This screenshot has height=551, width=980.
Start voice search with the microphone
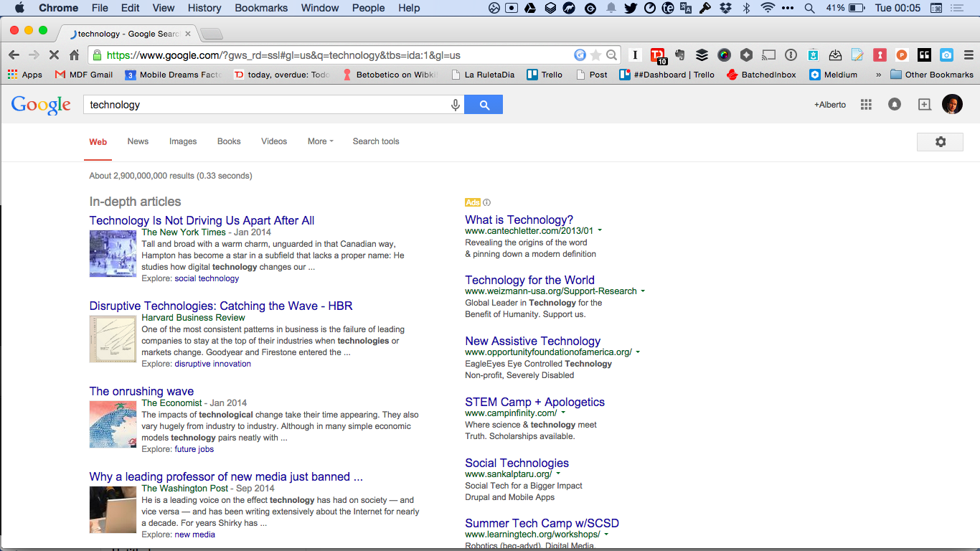[455, 105]
